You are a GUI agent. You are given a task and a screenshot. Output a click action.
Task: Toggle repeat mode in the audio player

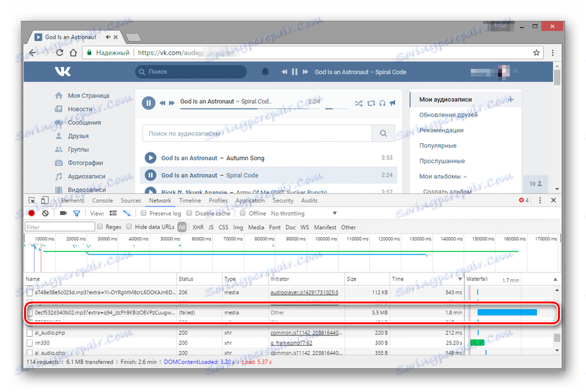click(x=372, y=103)
